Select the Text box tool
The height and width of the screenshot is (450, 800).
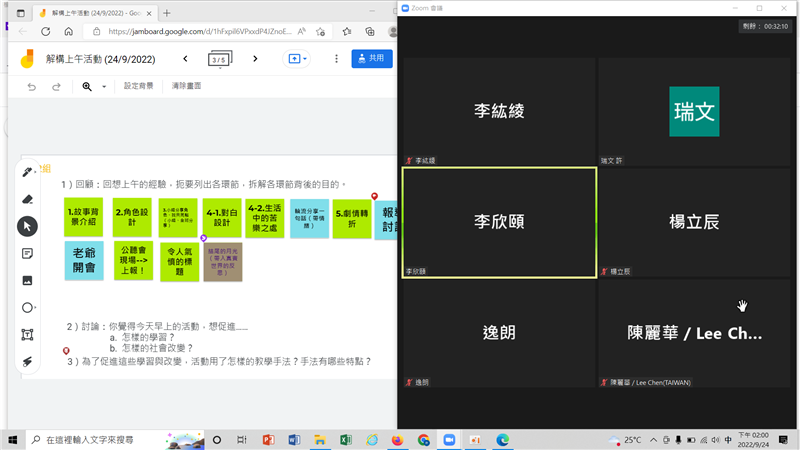(x=28, y=334)
